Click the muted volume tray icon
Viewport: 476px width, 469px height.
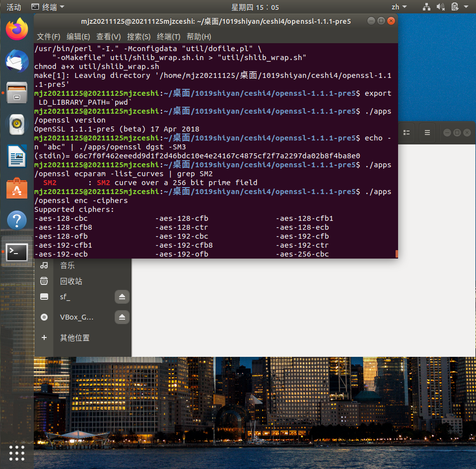coord(440,7)
